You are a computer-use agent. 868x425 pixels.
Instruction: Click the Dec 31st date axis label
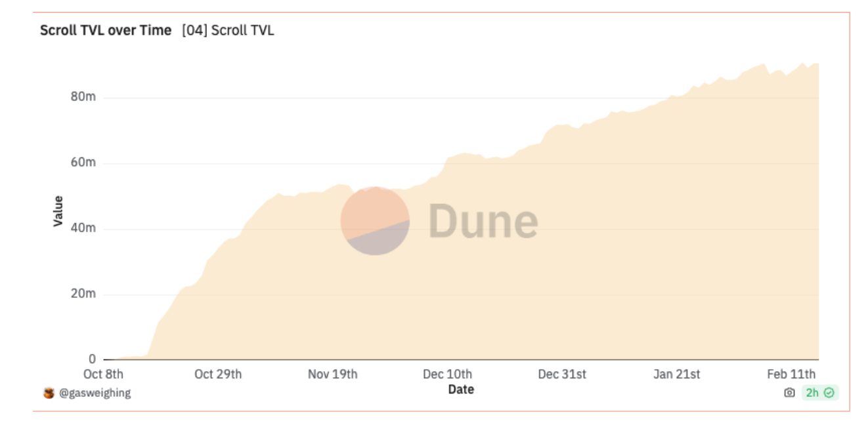click(x=562, y=374)
